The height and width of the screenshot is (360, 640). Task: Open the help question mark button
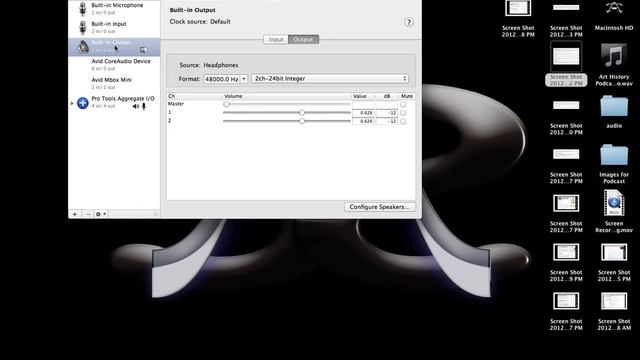409,22
